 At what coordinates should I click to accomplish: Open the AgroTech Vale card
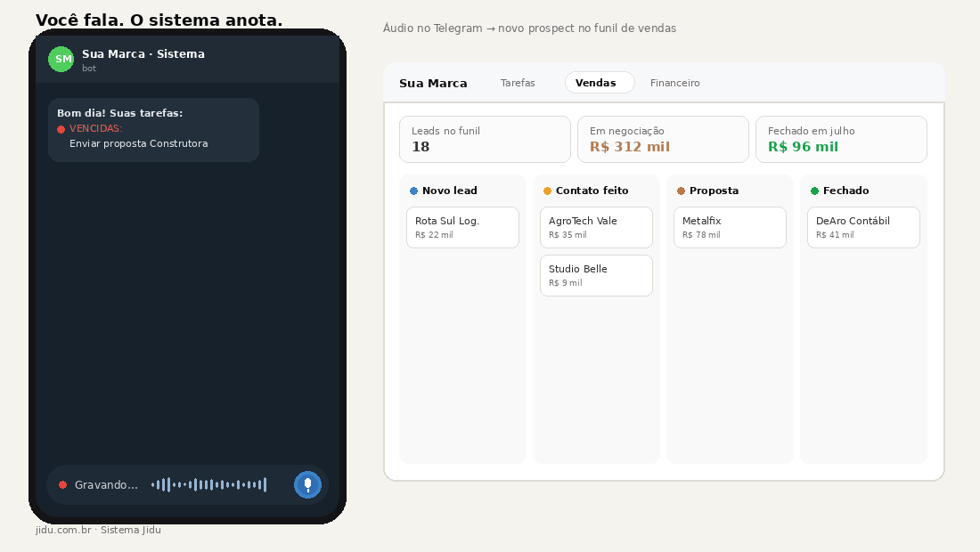pos(596,227)
